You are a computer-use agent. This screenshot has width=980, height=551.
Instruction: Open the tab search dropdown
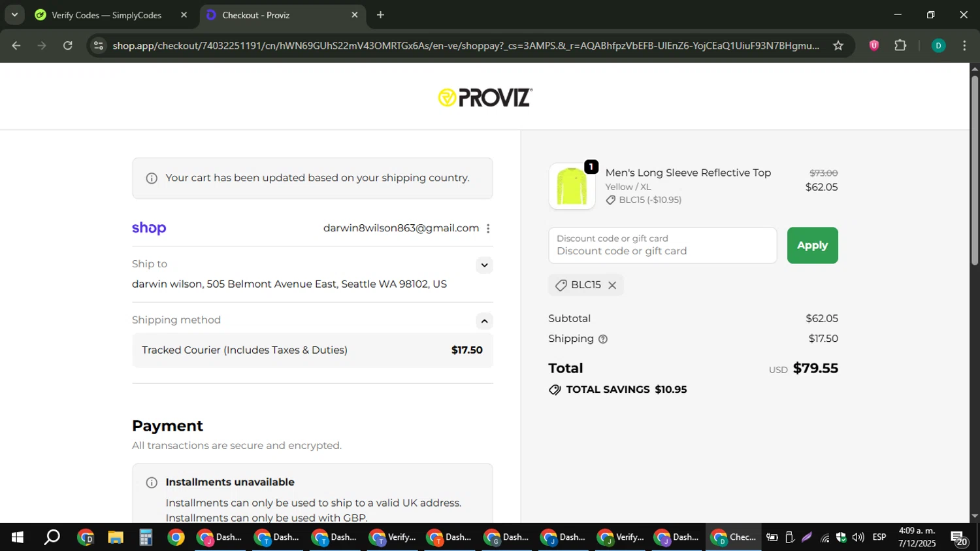(x=14, y=15)
